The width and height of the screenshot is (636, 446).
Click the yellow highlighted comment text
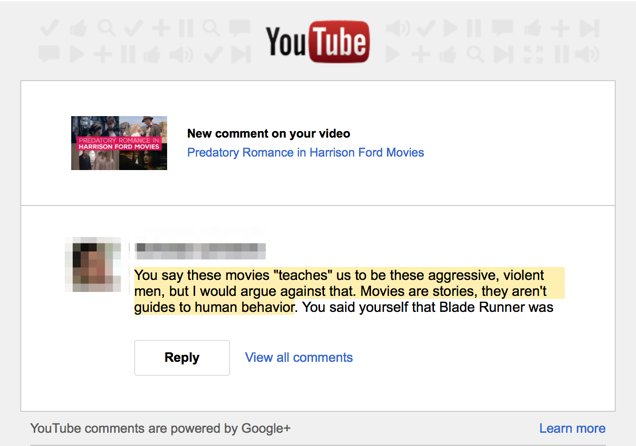pyautogui.click(x=349, y=291)
